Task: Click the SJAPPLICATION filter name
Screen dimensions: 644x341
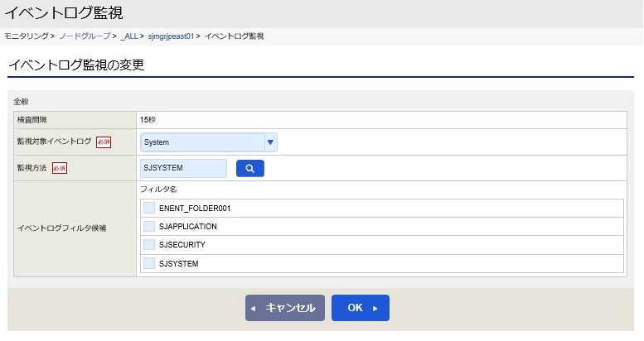Action: [x=187, y=227]
